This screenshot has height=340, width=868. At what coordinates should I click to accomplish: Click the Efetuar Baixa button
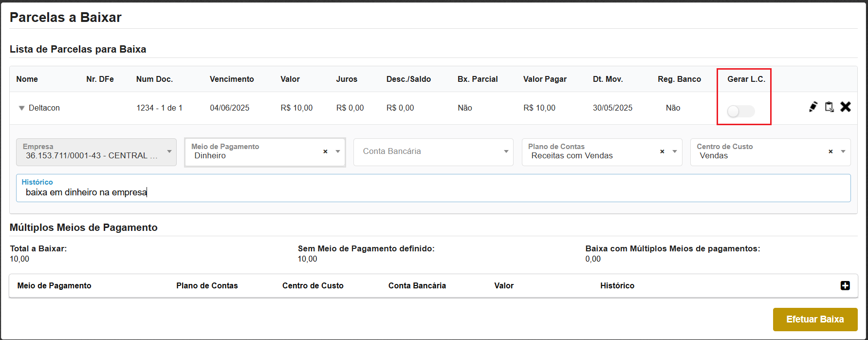click(x=815, y=319)
